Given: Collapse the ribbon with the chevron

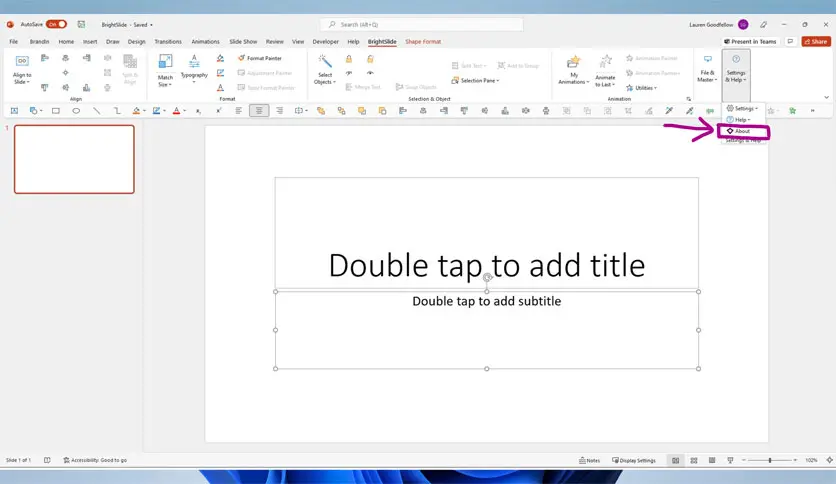Looking at the screenshot, I should (826, 98).
